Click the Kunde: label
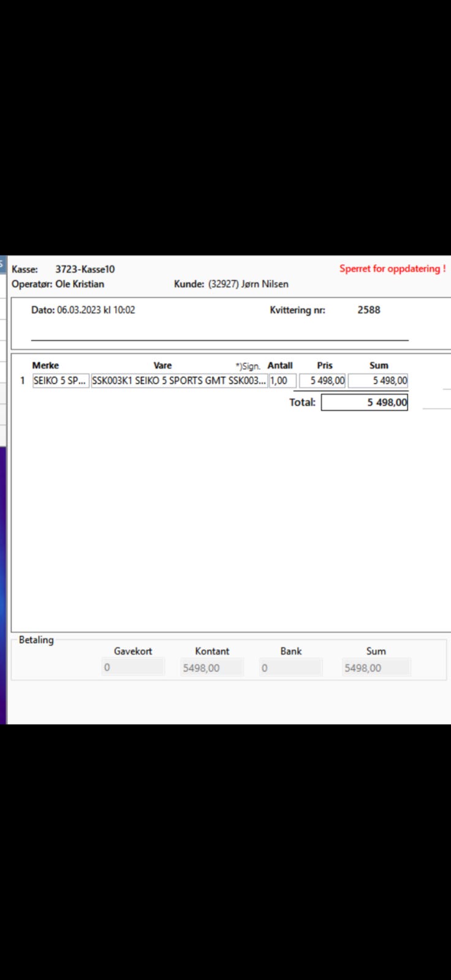The image size is (451, 980). tap(189, 284)
